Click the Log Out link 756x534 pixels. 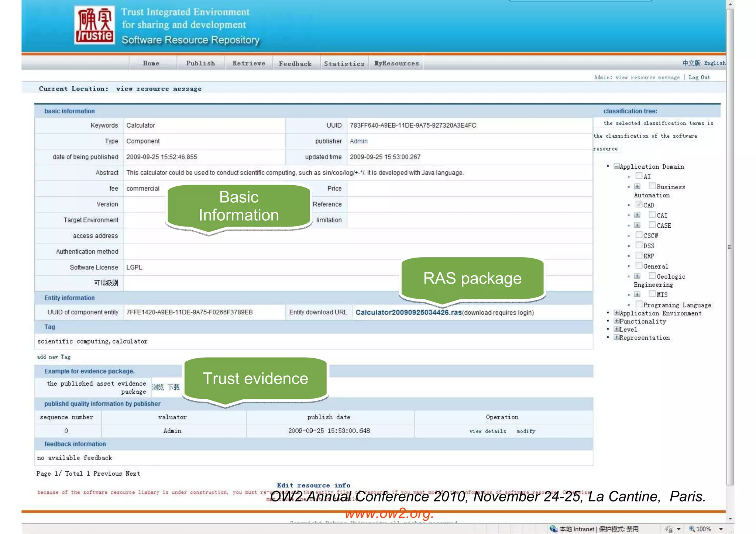click(699, 77)
